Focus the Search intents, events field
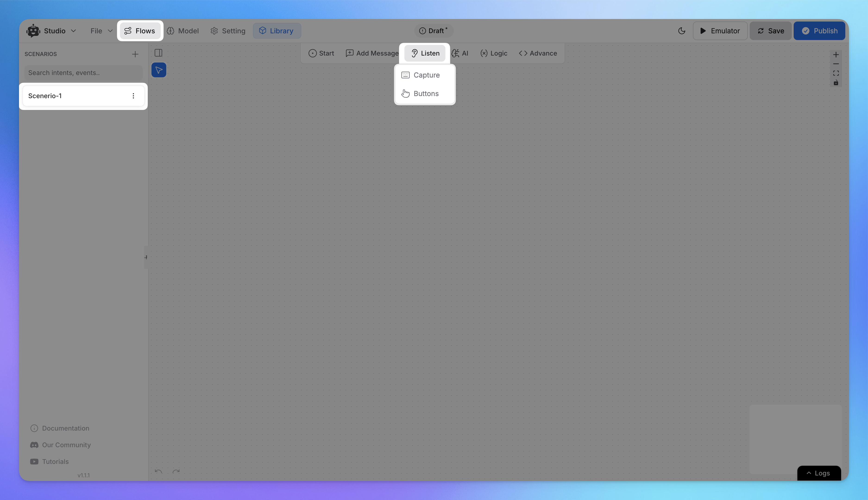The height and width of the screenshot is (500, 868). coord(83,73)
